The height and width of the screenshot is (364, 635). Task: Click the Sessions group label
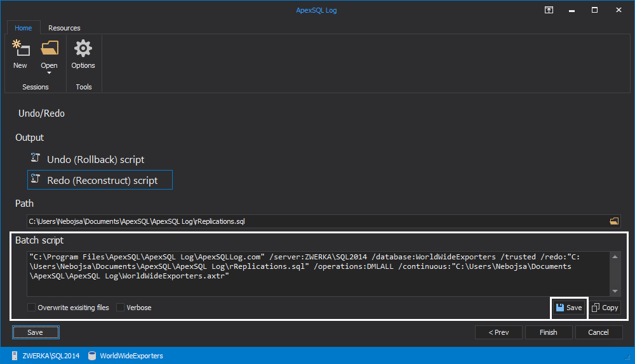[35, 87]
